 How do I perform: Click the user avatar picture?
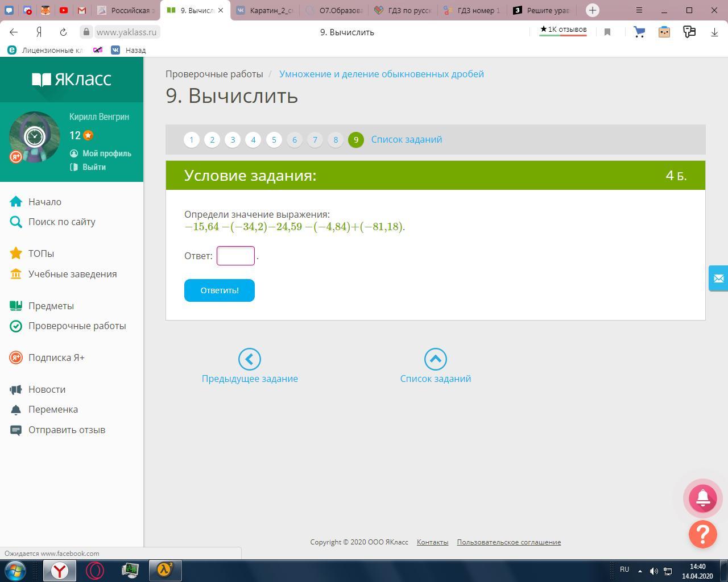point(35,137)
